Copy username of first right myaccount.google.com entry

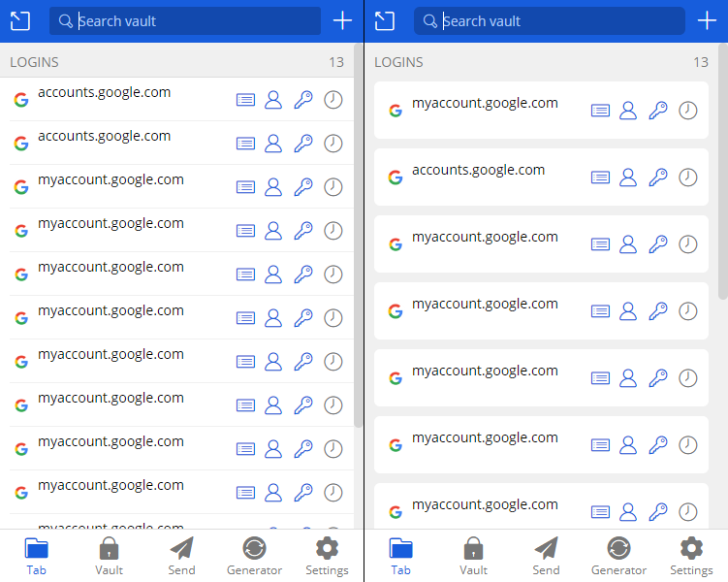click(x=628, y=111)
